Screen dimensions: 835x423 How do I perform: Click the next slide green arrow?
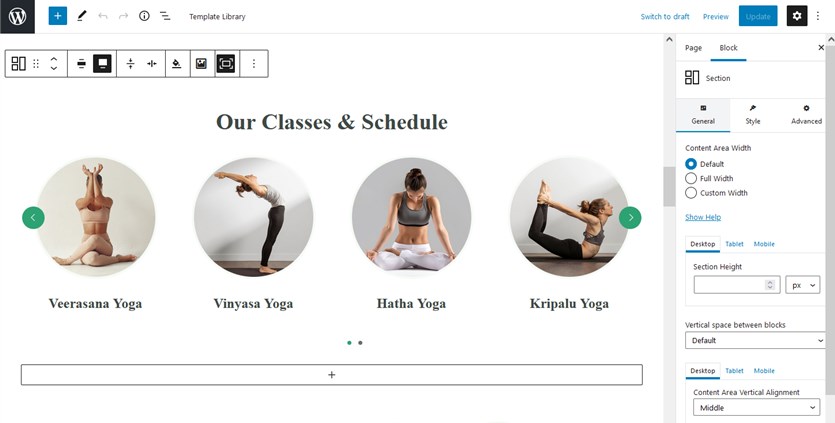pyautogui.click(x=630, y=217)
